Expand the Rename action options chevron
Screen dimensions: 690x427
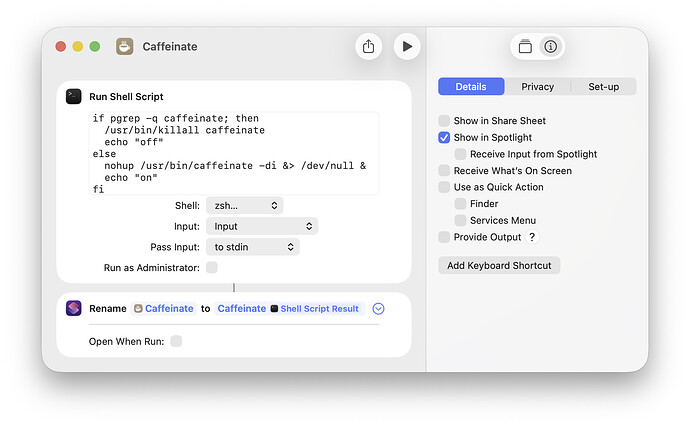[378, 309]
